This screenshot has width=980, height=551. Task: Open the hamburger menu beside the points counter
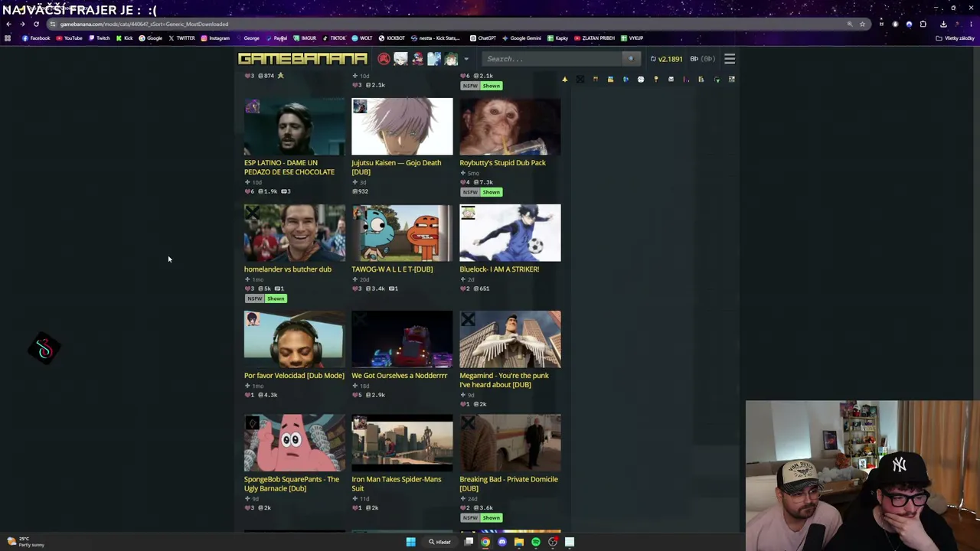coord(730,59)
